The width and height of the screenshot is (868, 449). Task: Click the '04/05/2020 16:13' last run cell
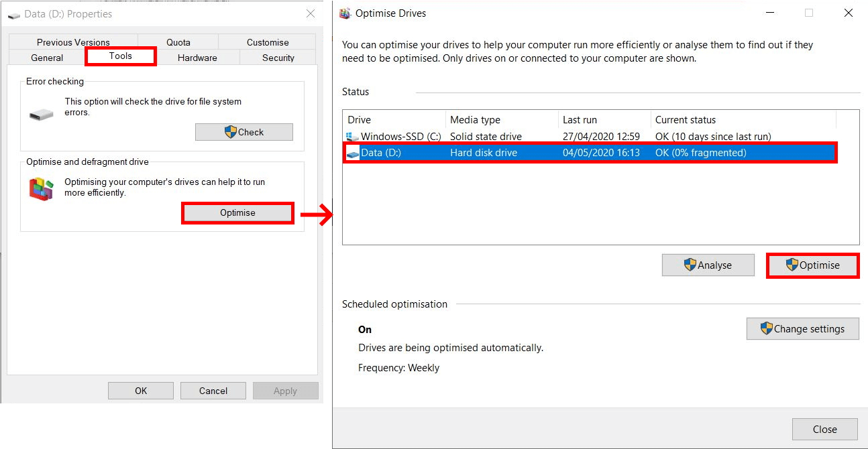(601, 153)
